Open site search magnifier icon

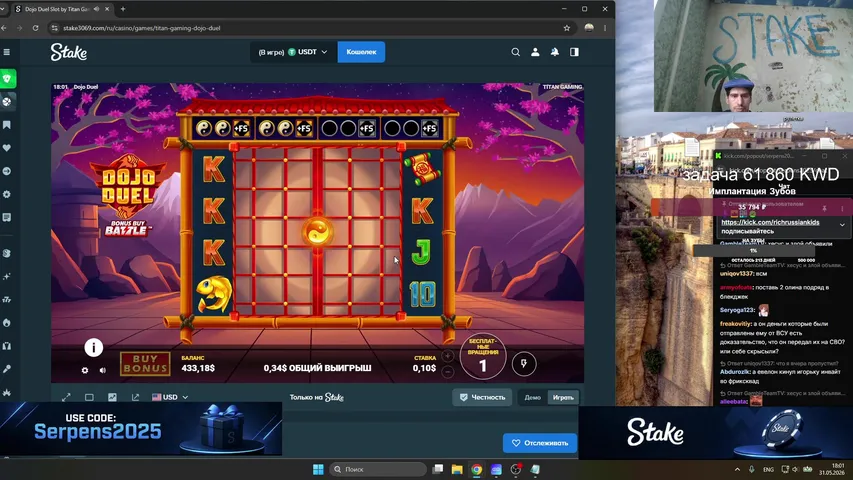coord(515,52)
